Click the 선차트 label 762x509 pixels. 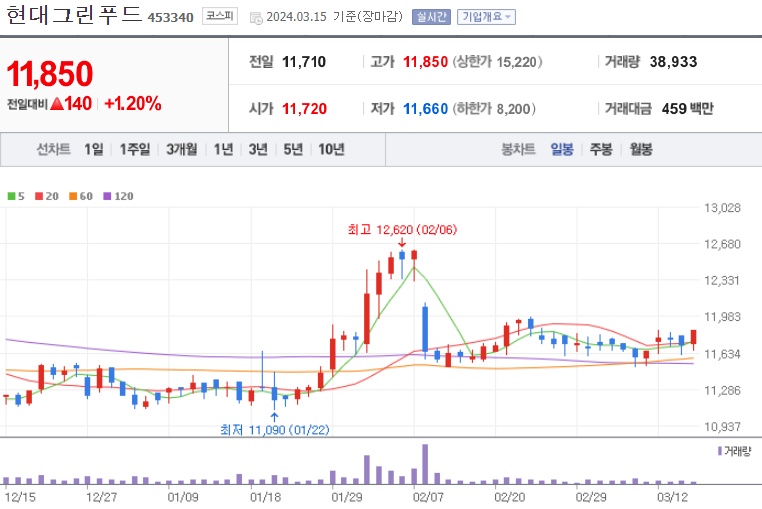click(x=53, y=149)
